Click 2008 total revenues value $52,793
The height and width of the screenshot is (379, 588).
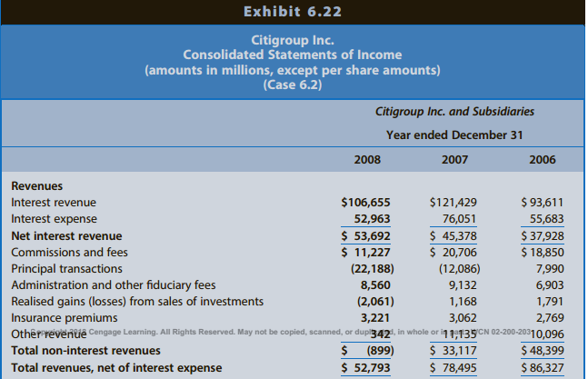[365, 367]
